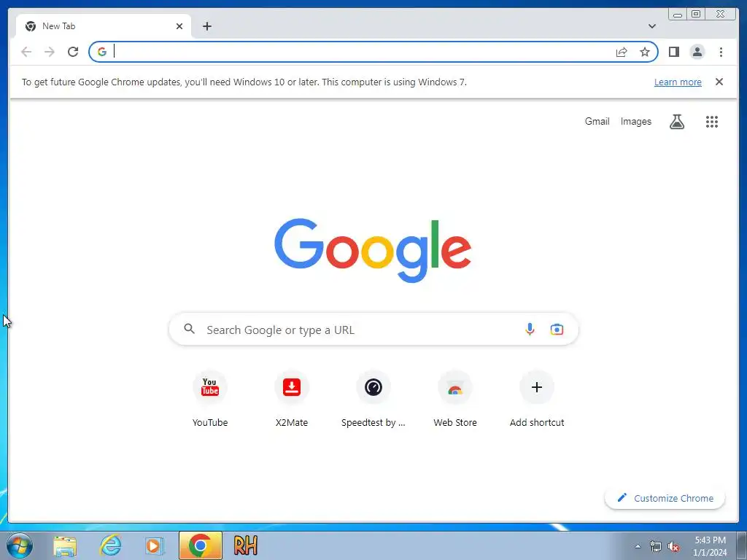Reload the page with the refresh icon

pos(73,52)
